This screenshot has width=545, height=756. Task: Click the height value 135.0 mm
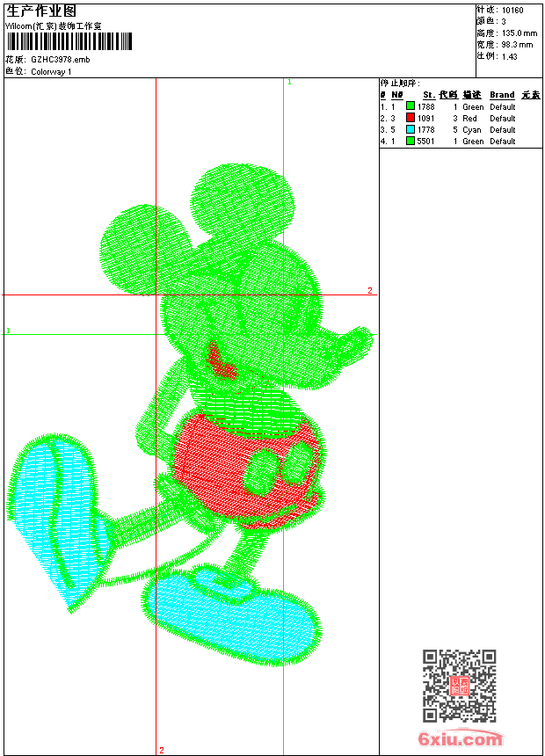pyautogui.click(x=520, y=33)
